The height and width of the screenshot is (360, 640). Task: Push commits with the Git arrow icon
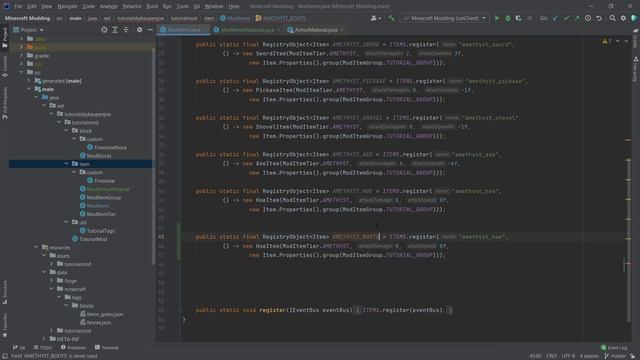click(577, 18)
